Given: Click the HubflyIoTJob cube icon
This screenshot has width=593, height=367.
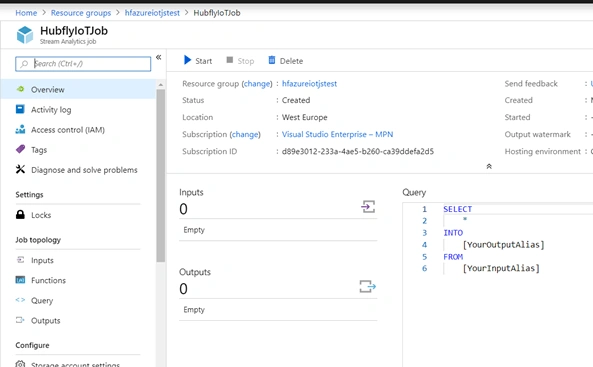Looking at the screenshot, I should [25, 35].
